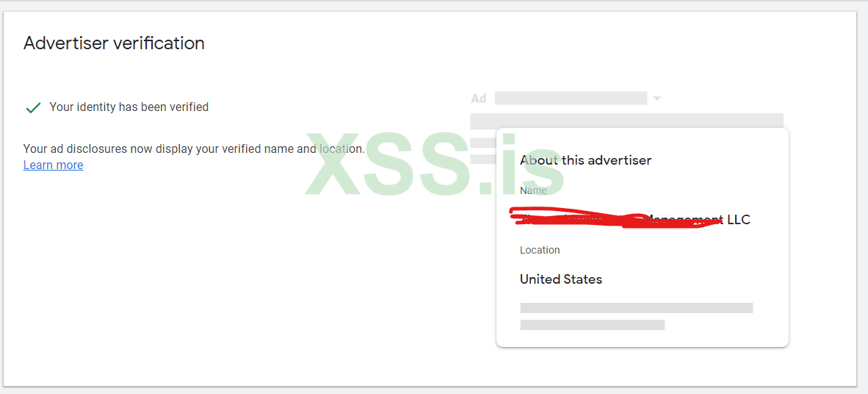Click the gray ad headline placeholder bar

coord(571,98)
